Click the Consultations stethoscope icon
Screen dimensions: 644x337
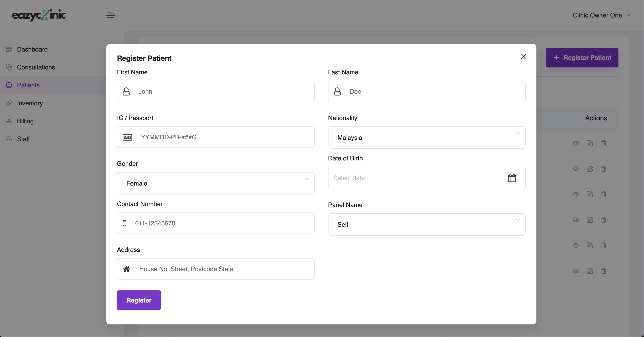[9, 67]
